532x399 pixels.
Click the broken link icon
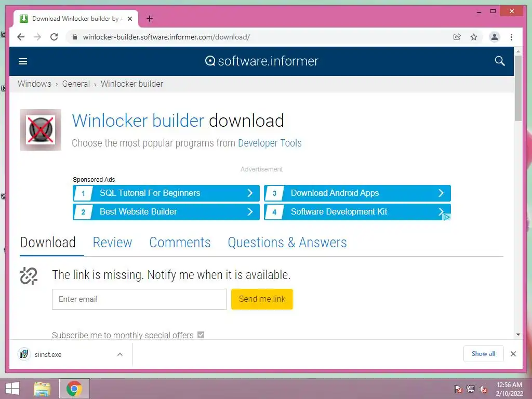coord(29,276)
